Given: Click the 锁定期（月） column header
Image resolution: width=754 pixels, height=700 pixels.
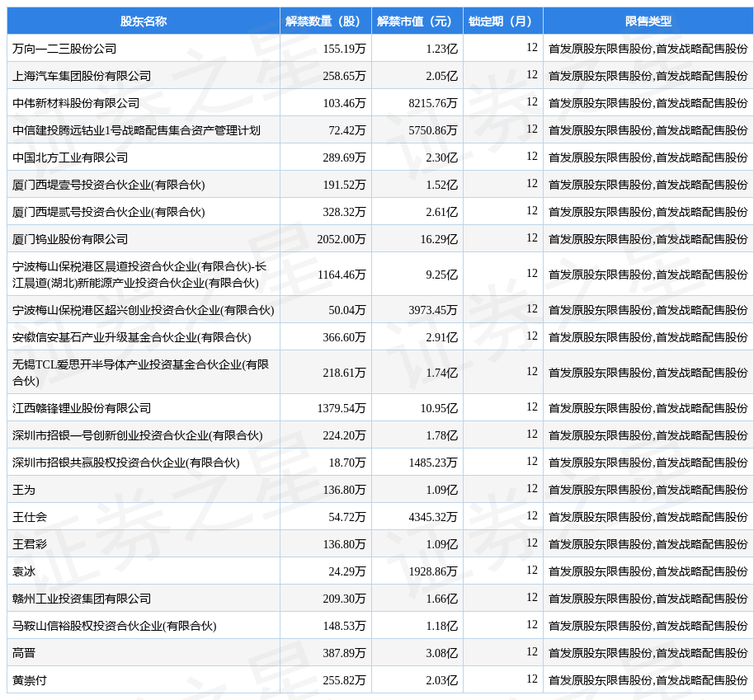Looking at the screenshot, I should coord(502,21).
